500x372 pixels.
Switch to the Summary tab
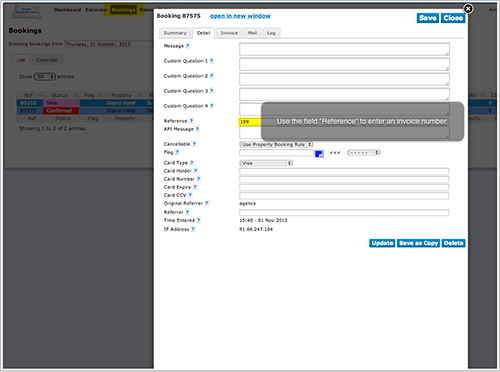175,33
